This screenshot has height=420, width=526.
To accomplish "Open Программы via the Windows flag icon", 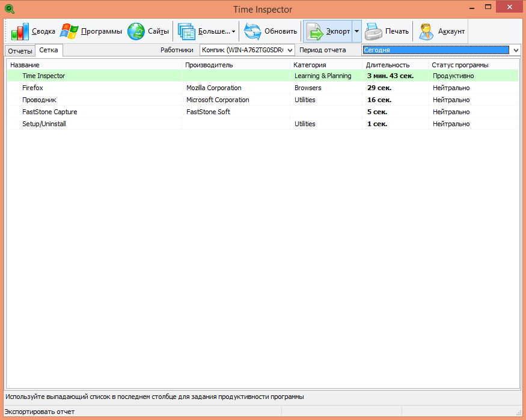I will pos(69,31).
